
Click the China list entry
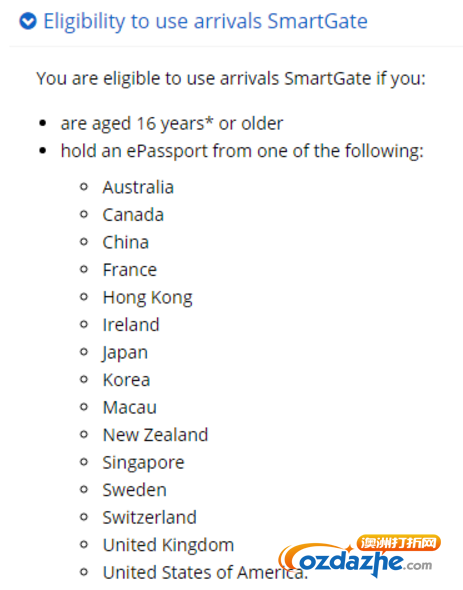126,242
